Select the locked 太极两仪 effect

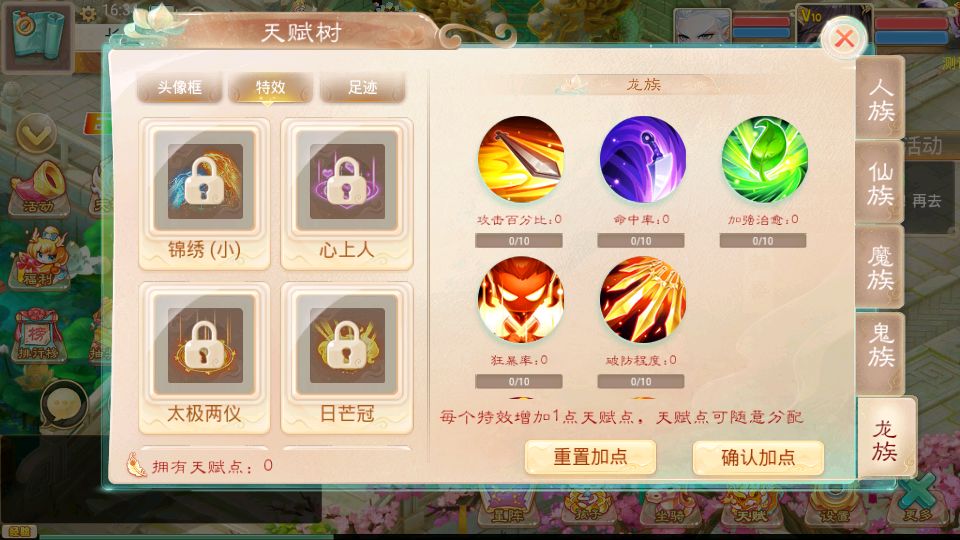coord(204,358)
